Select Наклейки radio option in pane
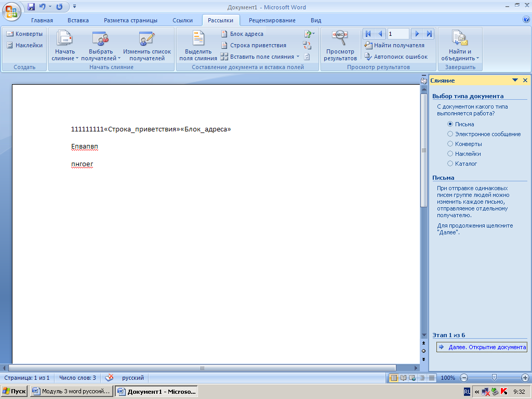Screen dimensions: 532x399 click(450, 154)
